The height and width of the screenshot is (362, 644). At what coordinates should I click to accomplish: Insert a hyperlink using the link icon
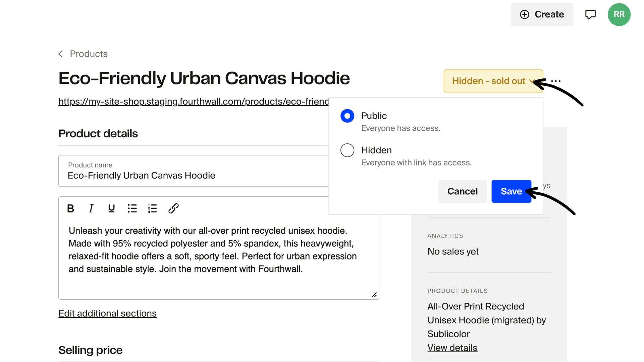173,208
